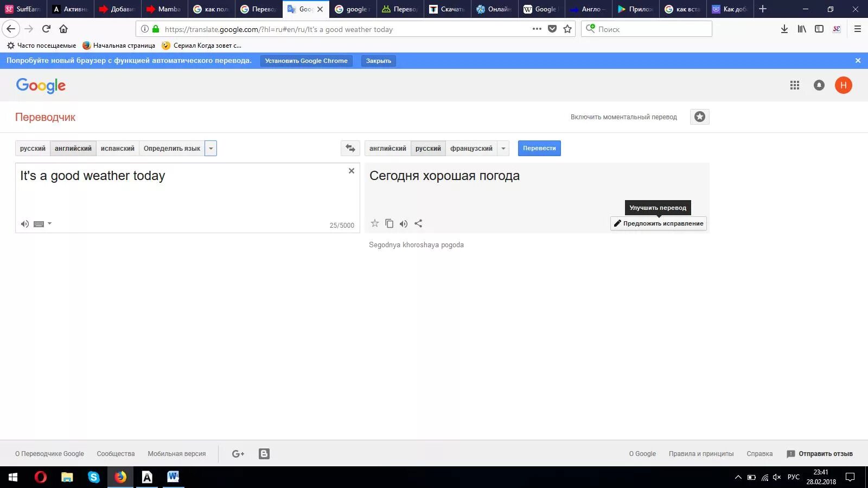Select английский as source language
The height and width of the screenshot is (488, 868).
pos(73,149)
